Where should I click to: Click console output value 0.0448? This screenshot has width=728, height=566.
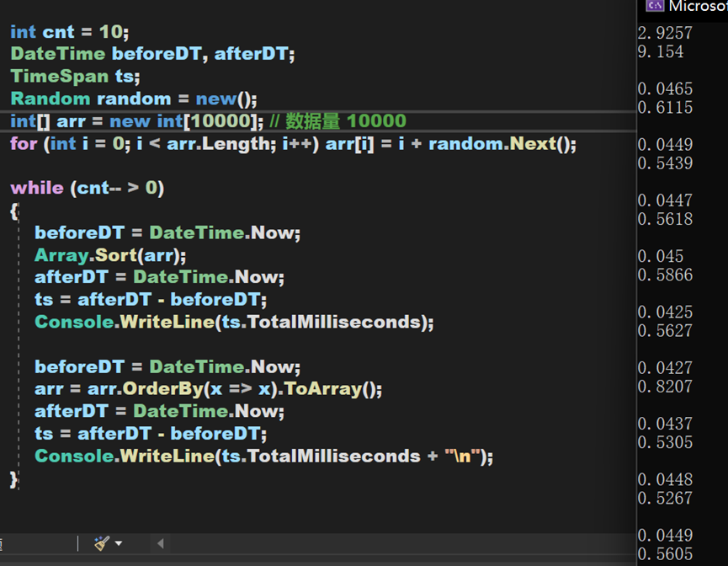665,479
